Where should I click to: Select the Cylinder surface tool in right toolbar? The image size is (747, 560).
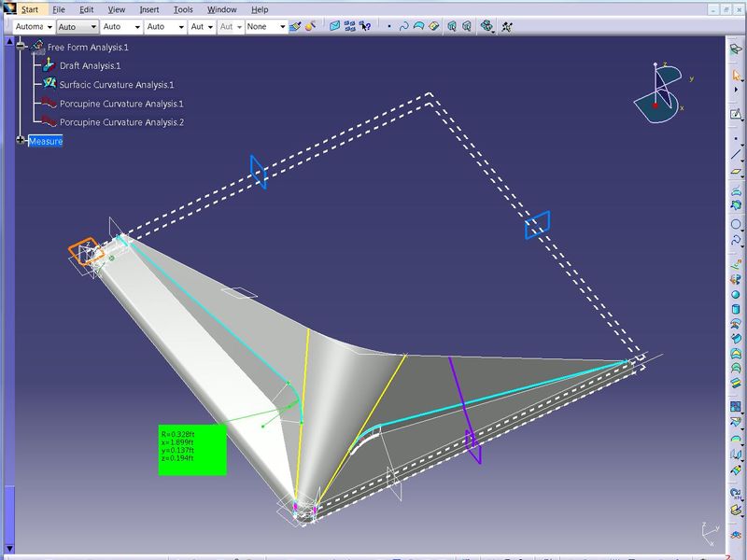click(x=736, y=310)
